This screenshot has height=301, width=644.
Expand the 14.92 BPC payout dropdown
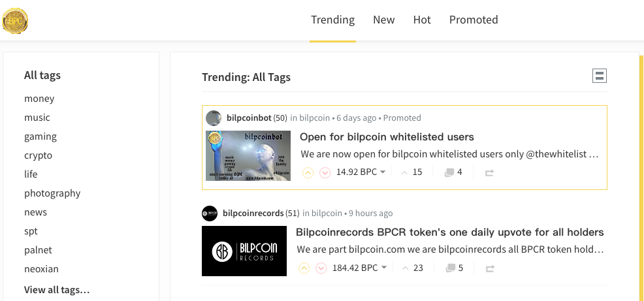tap(383, 172)
